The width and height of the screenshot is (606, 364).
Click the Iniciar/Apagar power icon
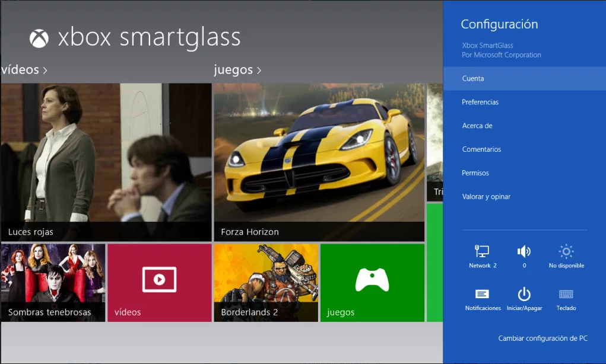[524, 294]
